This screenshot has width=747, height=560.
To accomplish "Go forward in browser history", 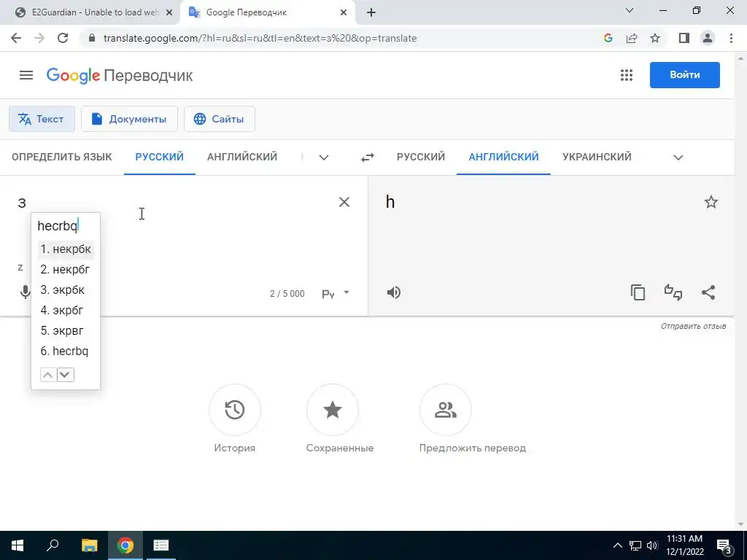I will pos(39,38).
